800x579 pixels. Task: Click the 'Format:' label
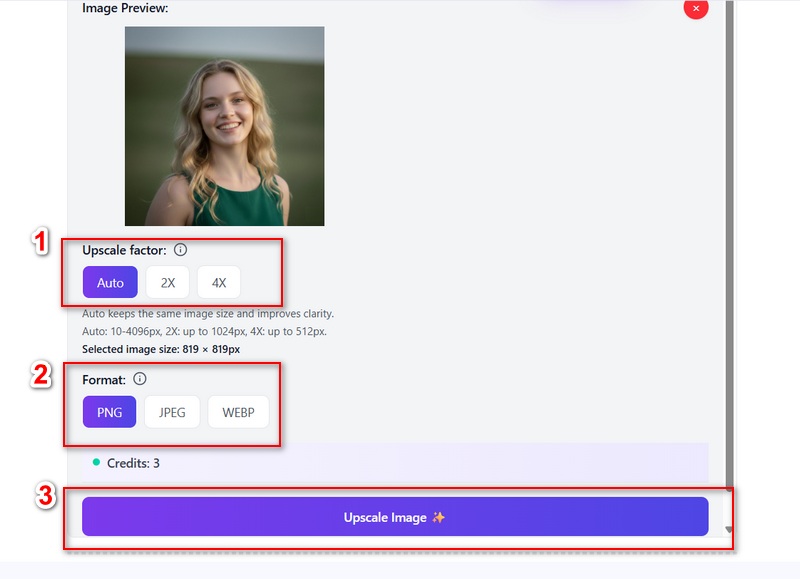(104, 380)
